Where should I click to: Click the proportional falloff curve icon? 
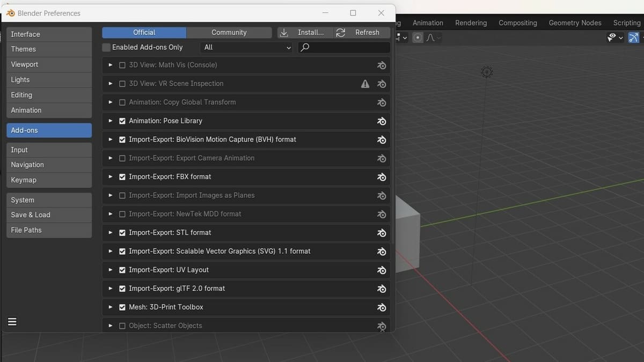click(x=430, y=38)
